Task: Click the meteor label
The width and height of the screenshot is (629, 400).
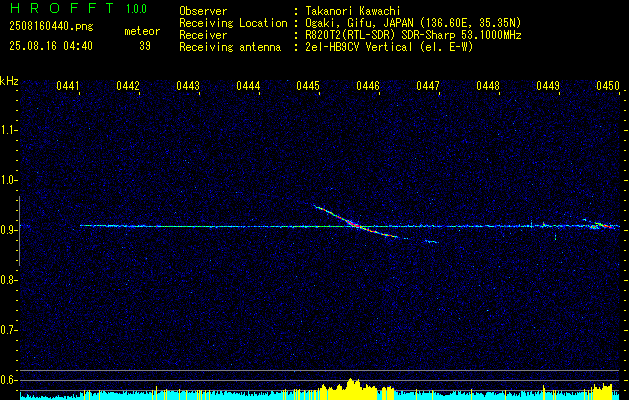Action: click(142, 31)
